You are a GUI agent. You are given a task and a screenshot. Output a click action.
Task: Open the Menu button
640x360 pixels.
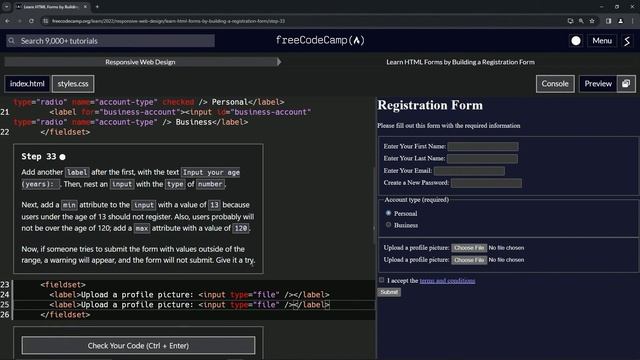coord(602,41)
